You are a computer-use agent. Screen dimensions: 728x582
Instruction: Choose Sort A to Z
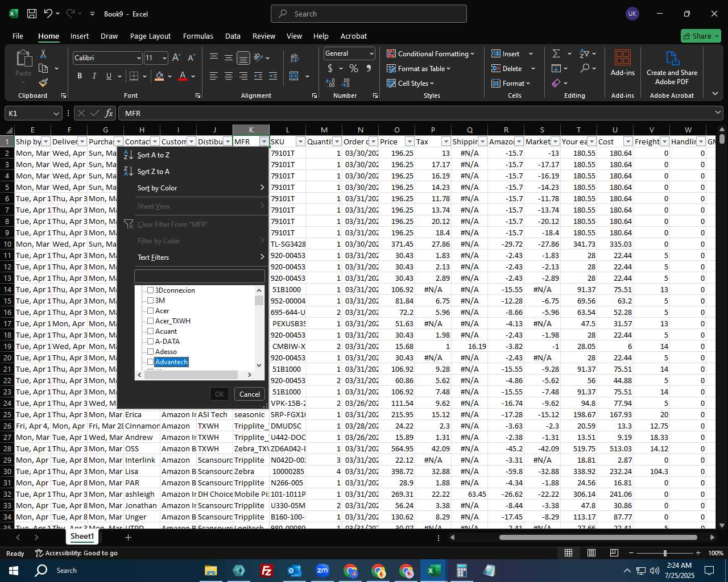[194, 155]
